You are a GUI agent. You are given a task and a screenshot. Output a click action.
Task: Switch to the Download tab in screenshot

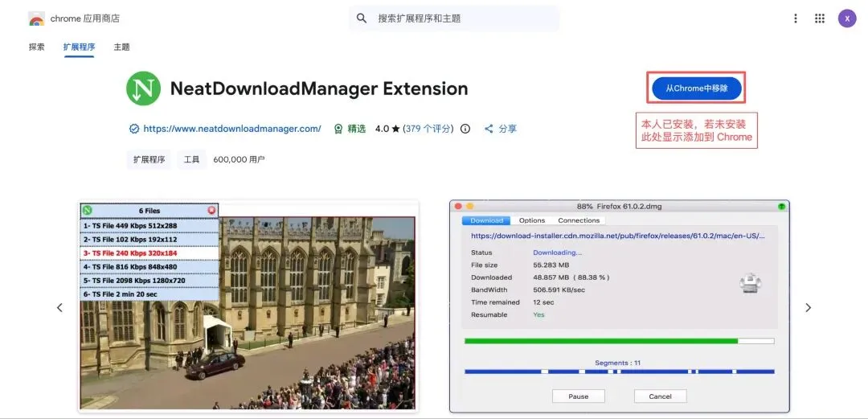tap(486, 220)
